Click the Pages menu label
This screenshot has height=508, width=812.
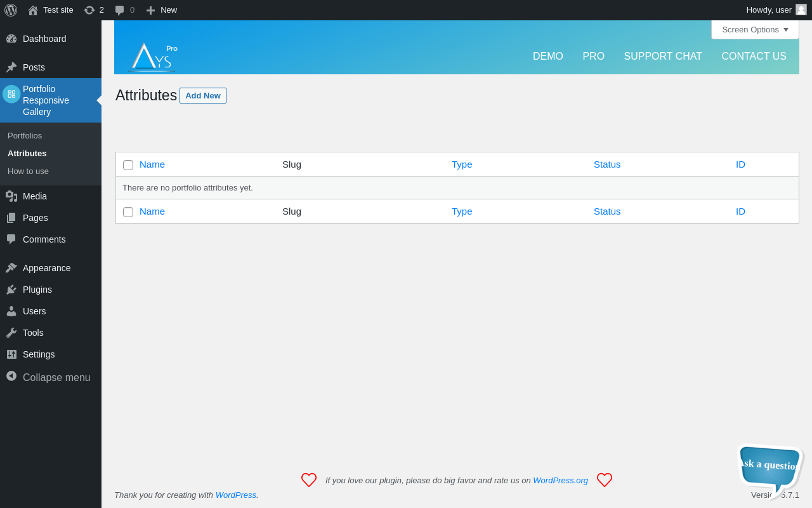click(36, 218)
